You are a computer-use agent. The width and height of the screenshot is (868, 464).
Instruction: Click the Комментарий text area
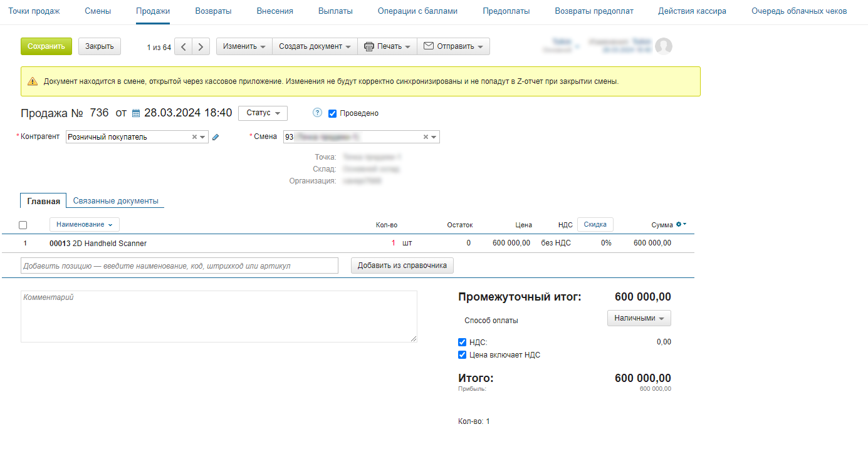click(x=219, y=316)
